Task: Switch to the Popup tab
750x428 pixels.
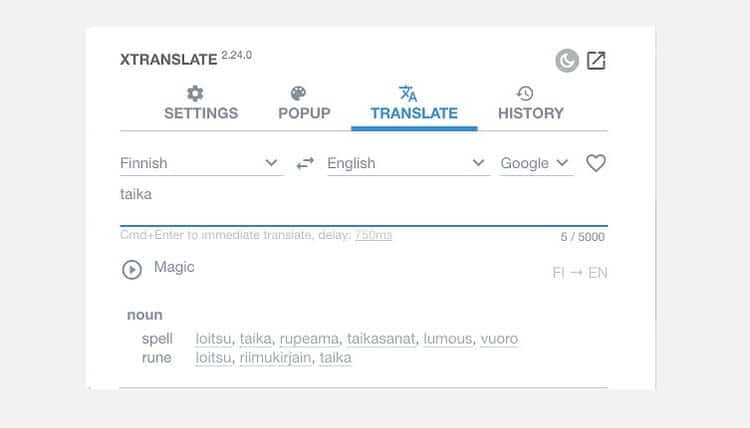Action: (304, 103)
